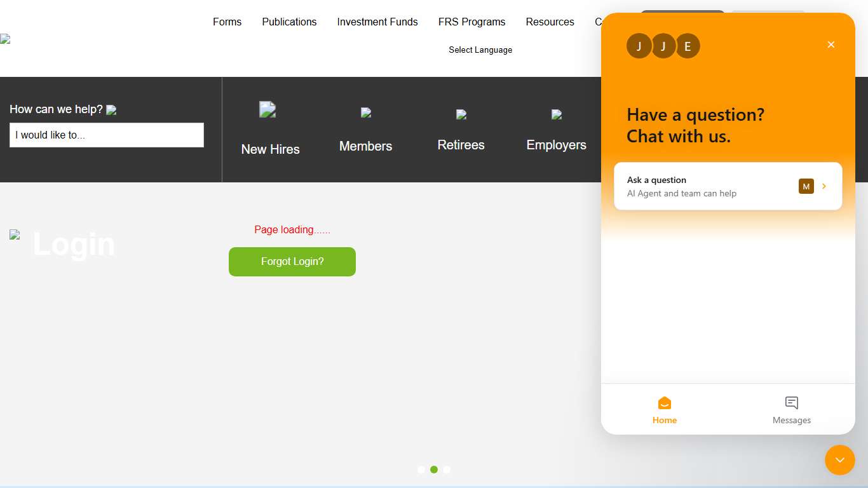Open the Home tab in chat
Viewport: 868px width, 488px height.
tap(664, 410)
